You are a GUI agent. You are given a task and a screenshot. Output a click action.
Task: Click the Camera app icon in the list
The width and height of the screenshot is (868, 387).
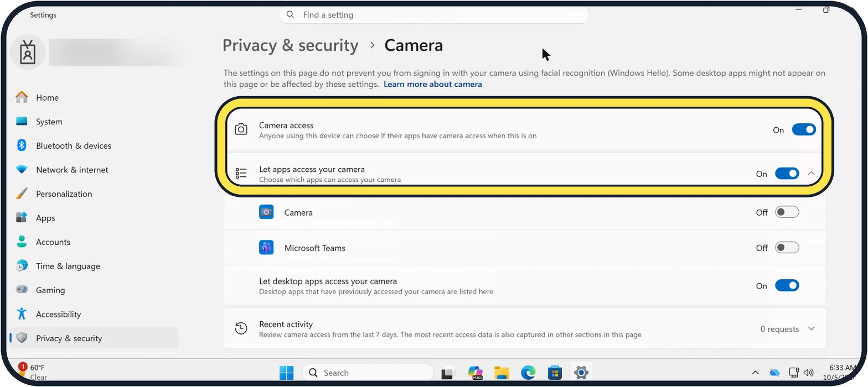coord(266,212)
